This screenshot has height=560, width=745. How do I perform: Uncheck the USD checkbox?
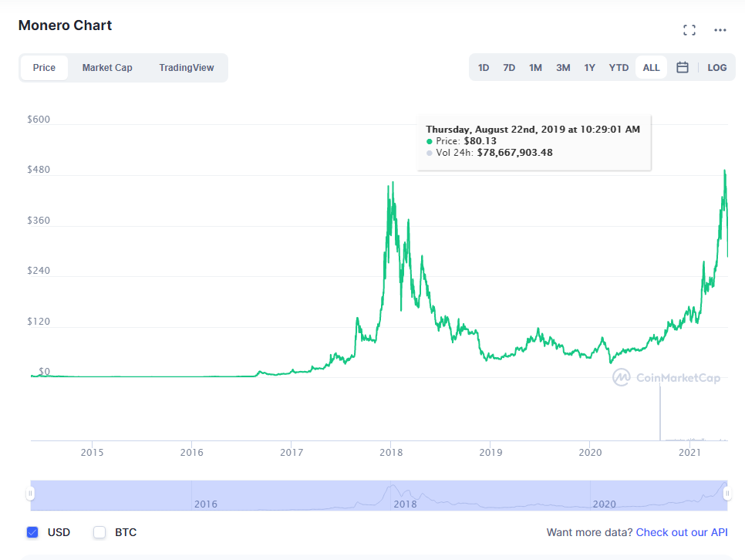[x=32, y=532]
